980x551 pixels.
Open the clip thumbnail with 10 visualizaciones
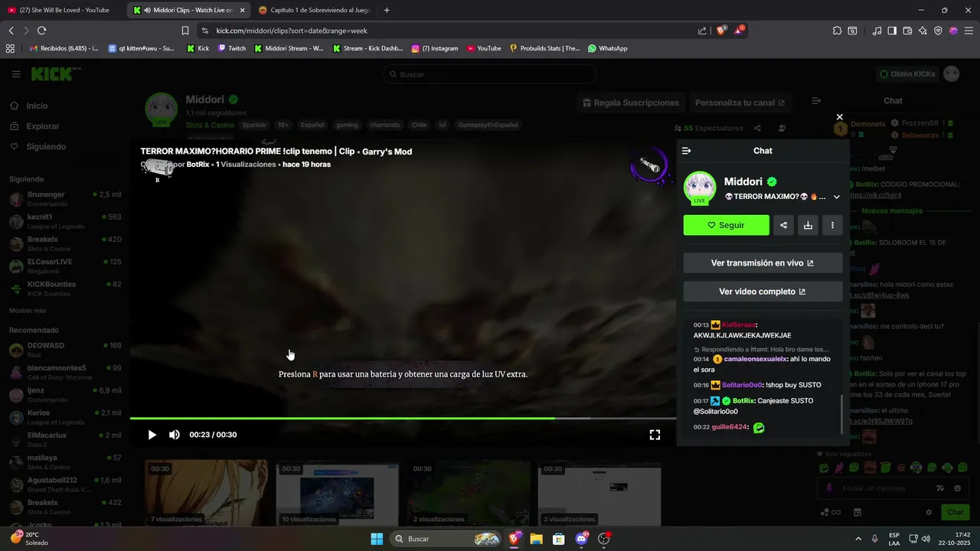click(x=337, y=493)
